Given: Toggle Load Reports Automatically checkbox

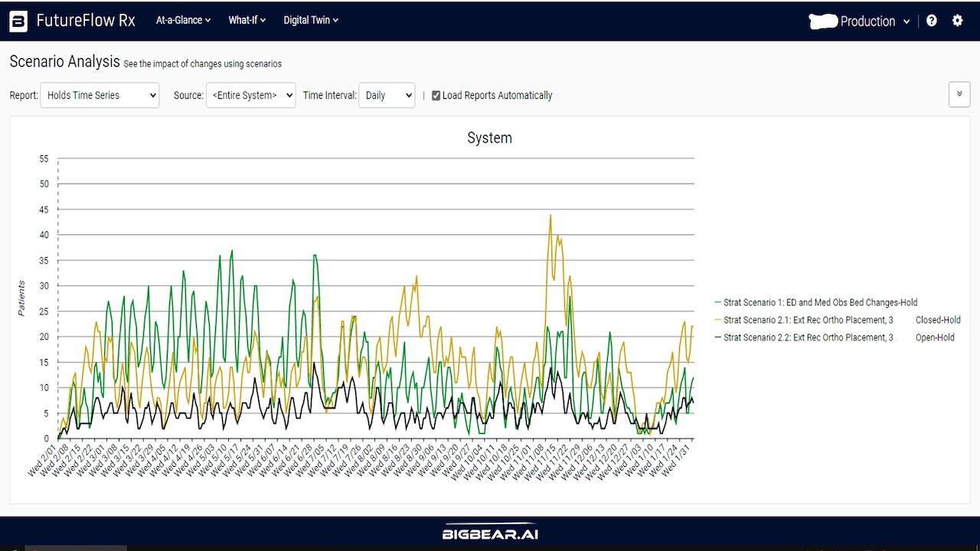Looking at the screenshot, I should (x=436, y=96).
